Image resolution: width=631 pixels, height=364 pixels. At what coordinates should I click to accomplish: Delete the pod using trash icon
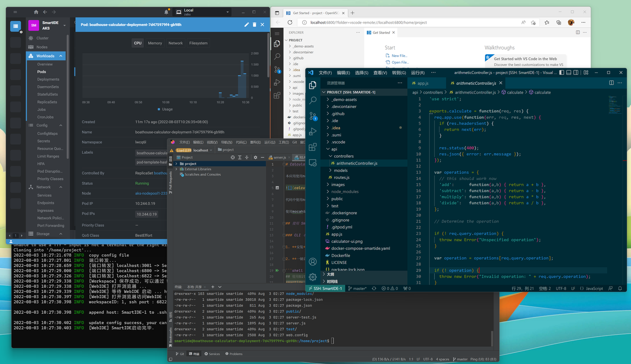(254, 25)
